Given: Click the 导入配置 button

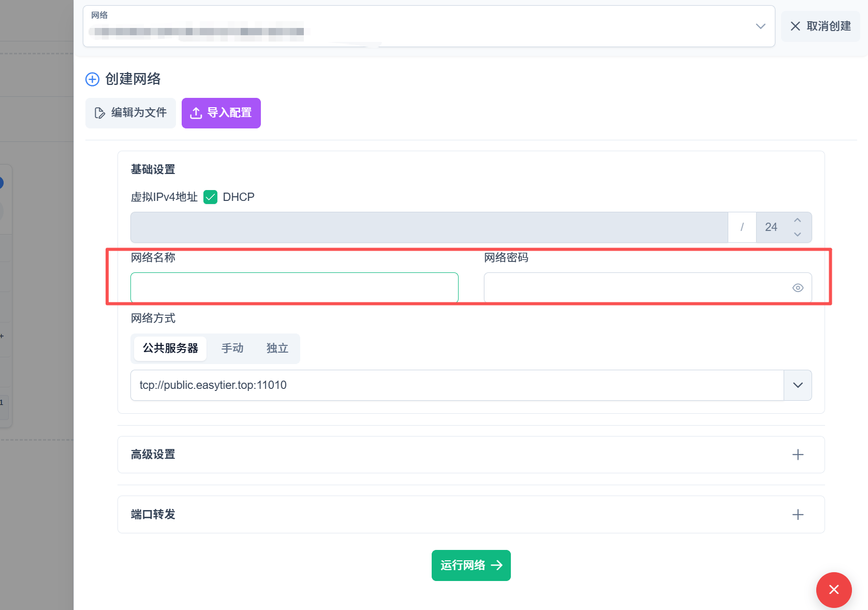Looking at the screenshot, I should (221, 113).
